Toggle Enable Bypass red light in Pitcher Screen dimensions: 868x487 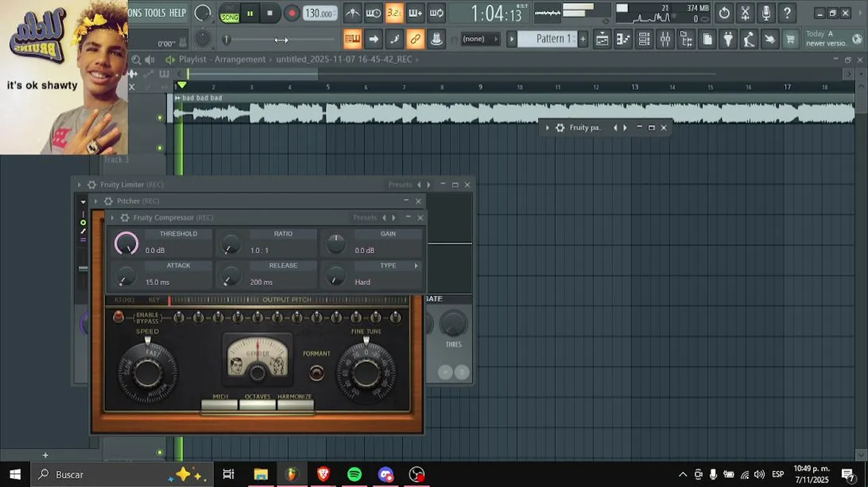click(x=118, y=317)
